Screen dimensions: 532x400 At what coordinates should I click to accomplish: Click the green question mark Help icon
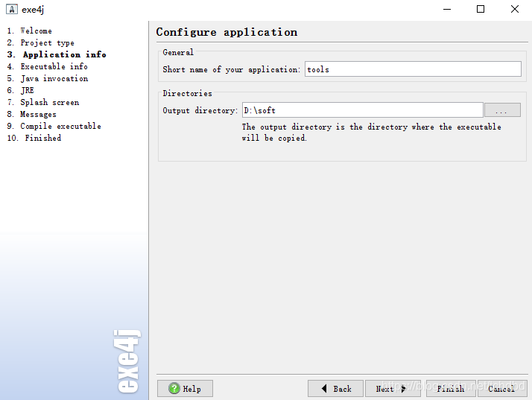click(x=174, y=388)
